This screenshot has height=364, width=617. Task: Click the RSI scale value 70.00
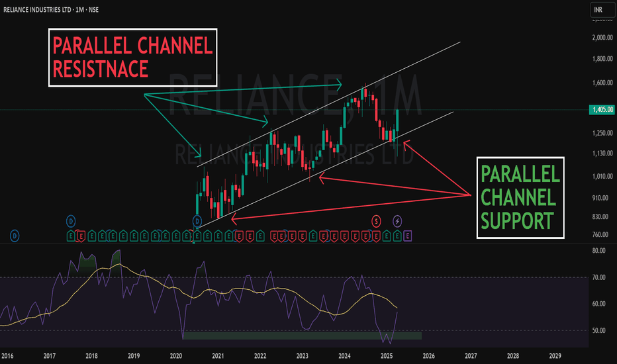point(599,277)
